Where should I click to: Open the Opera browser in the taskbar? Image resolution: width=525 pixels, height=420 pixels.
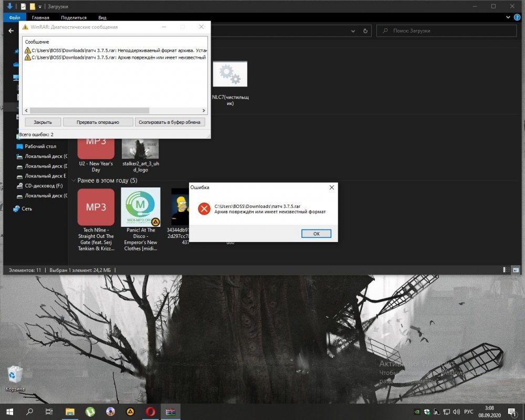tap(150, 412)
